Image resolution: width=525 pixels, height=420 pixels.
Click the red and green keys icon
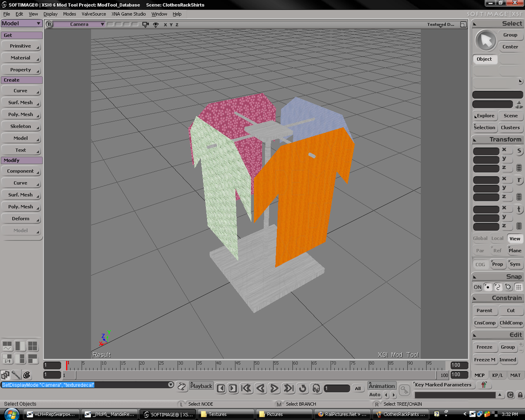(x=484, y=385)
